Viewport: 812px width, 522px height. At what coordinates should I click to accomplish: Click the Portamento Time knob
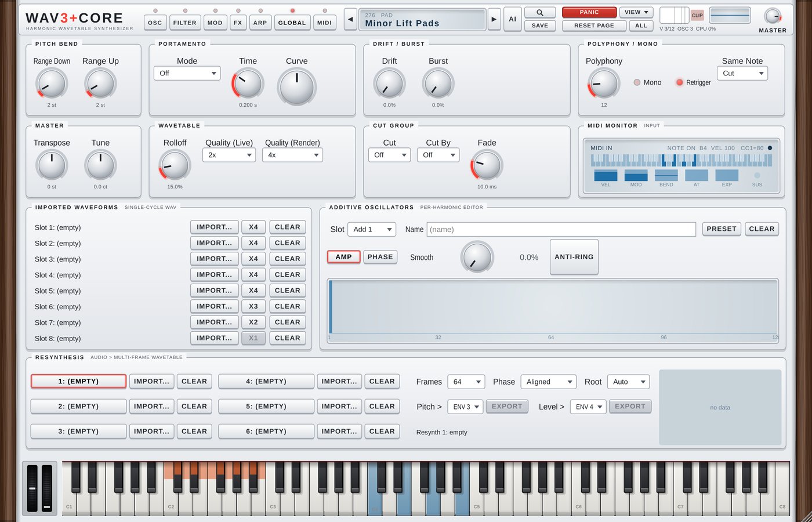[x=248, y=84]
